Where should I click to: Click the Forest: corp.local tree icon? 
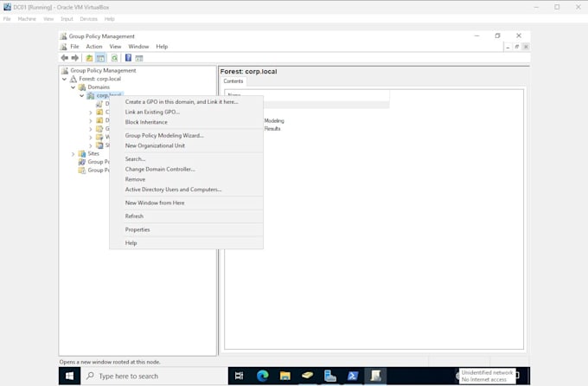pyautogui.click(x=73, y=79)
